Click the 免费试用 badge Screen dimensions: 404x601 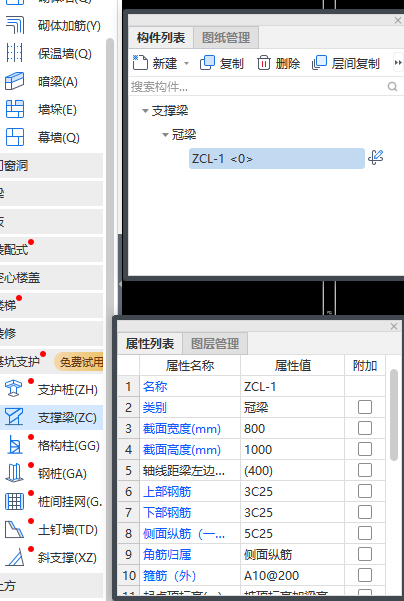tap(79, 361)
